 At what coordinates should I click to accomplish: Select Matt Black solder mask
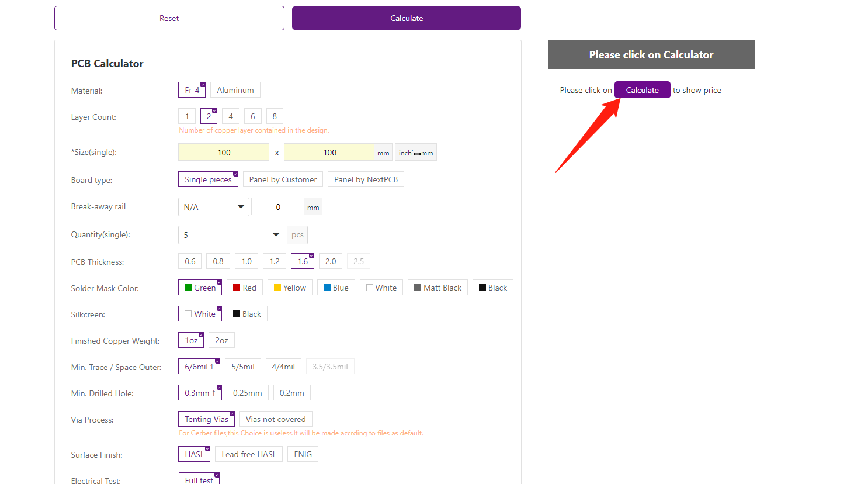437,288
